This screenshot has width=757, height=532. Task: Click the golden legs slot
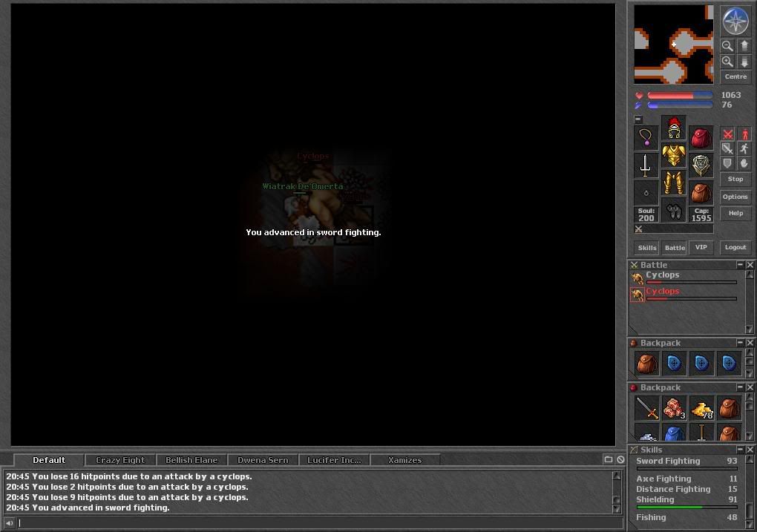673,183
